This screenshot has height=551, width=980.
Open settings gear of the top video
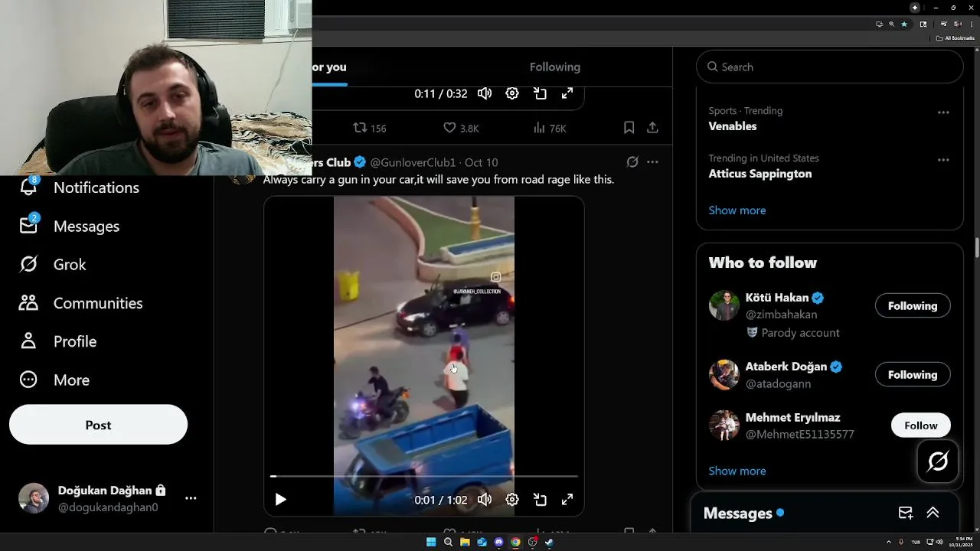click(x=512, y=93)
